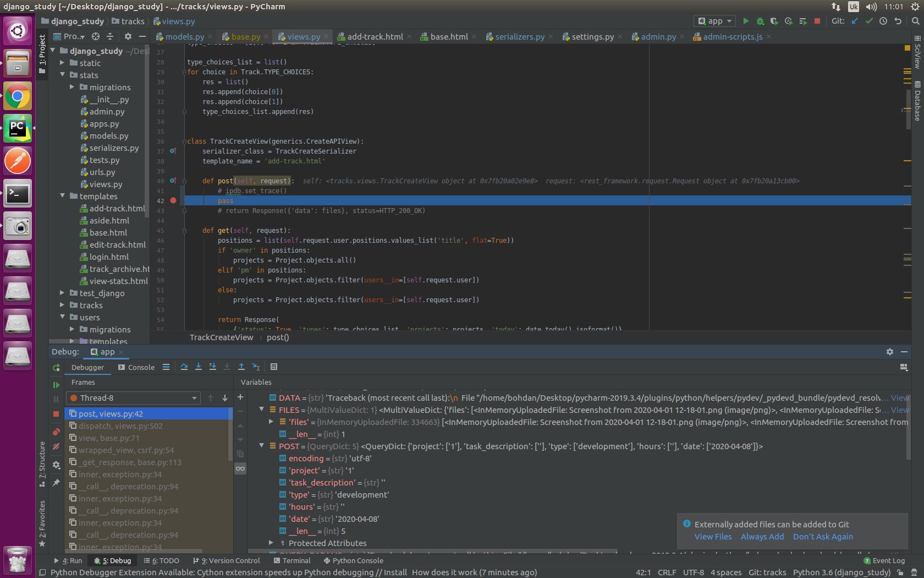The image size is (924, 578).
Task: Click the Pin Tab icon in the debug sidebar
Action: click(56, 483)
